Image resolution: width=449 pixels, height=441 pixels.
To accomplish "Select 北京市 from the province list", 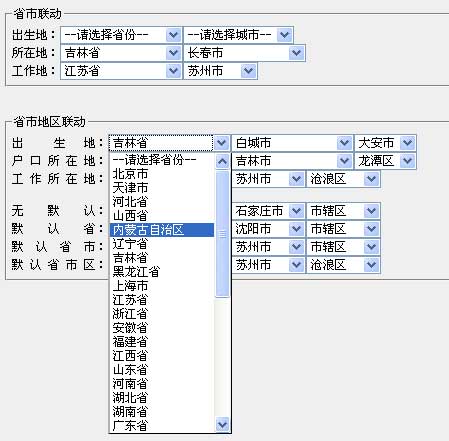I will click(x=162, y=174).
